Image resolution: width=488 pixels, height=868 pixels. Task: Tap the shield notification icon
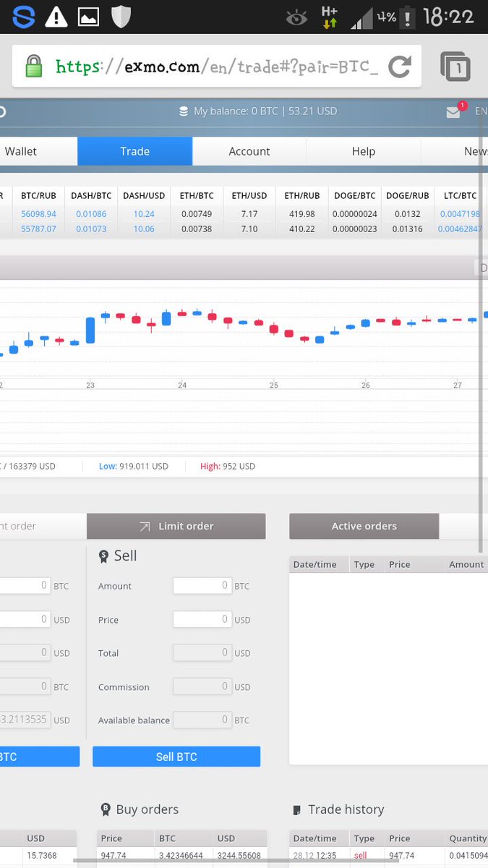121,17
